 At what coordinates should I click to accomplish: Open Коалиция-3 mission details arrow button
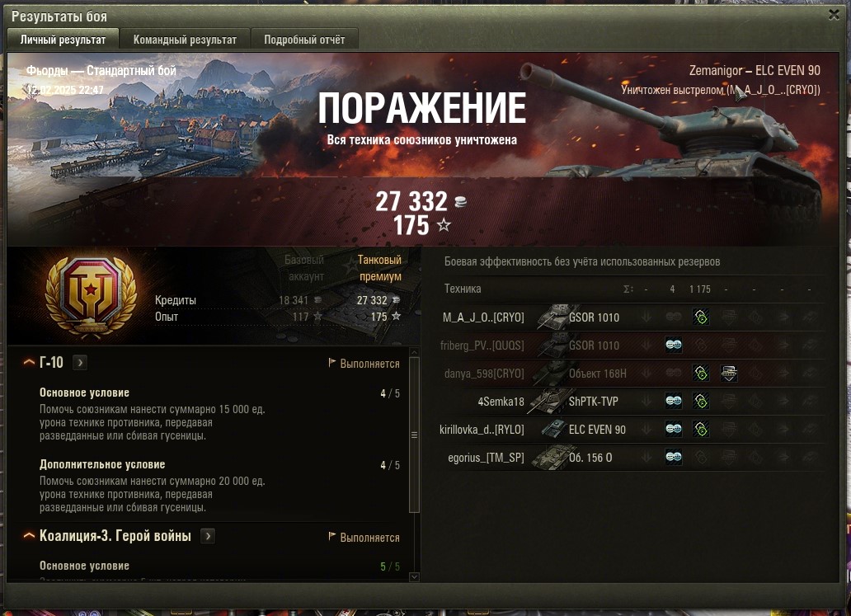pyautogui.click(x=208, y=536)
